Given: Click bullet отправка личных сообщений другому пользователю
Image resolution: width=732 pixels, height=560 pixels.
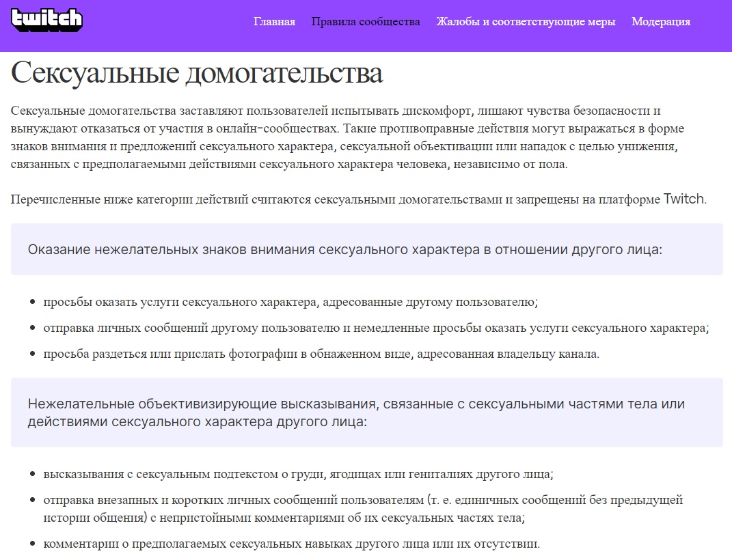Looking at the screenshot, I should click(376, 328).
